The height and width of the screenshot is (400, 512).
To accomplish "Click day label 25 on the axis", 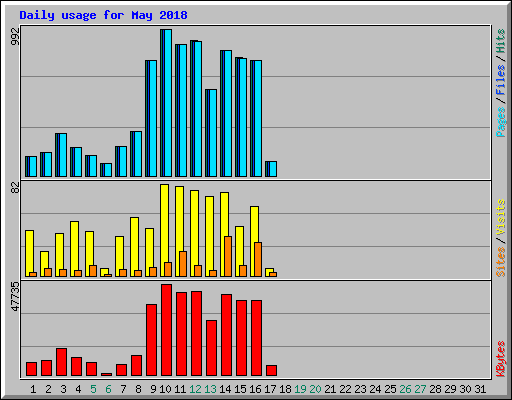I will click(x=390, y=389).
